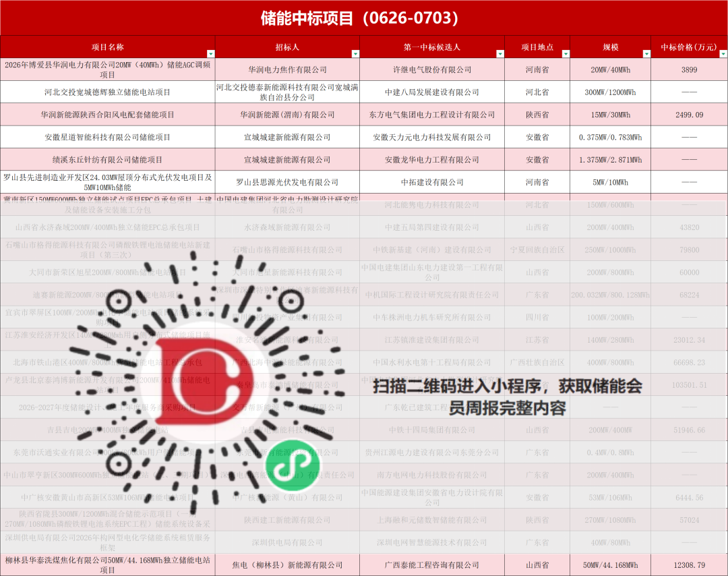Select 宣城城建新能源有限公司 in the 绩溪东丘 row
This screenshot has width=728, height=576.
pos(287,160)
